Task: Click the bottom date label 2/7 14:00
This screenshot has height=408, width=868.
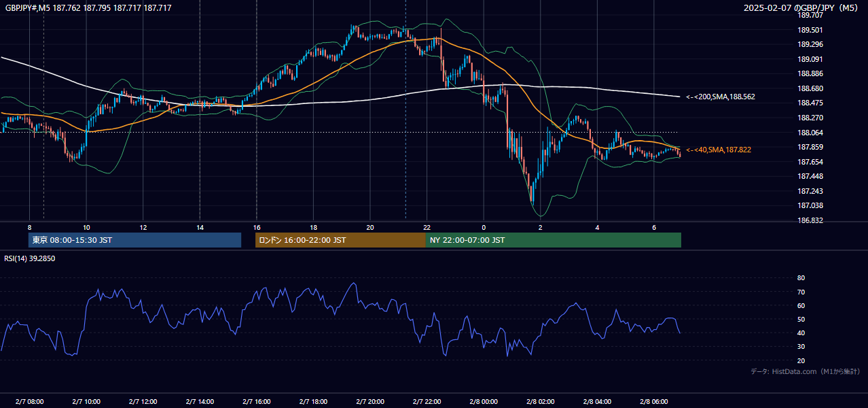Action: pyautogui.click(x=200, y=402)
